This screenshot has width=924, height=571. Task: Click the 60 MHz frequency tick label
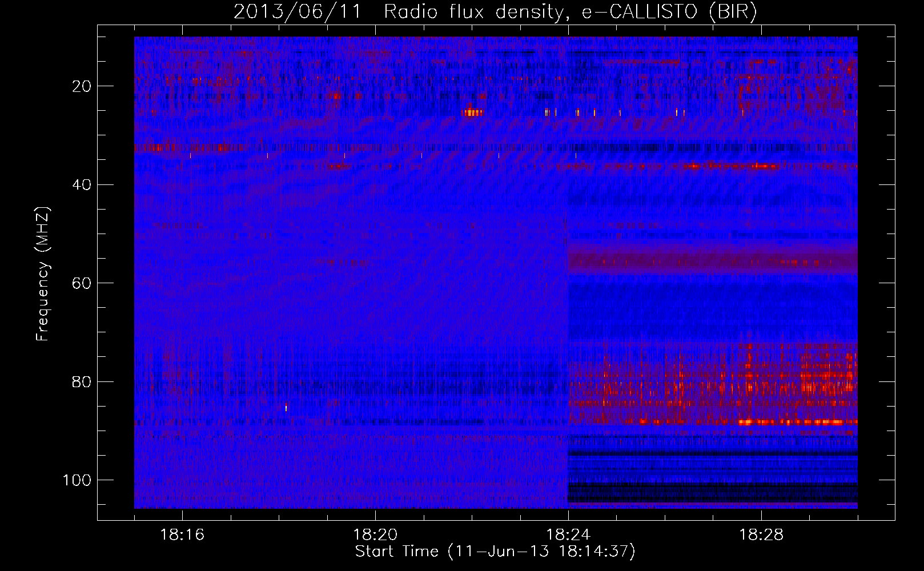[x=82, y=283]
